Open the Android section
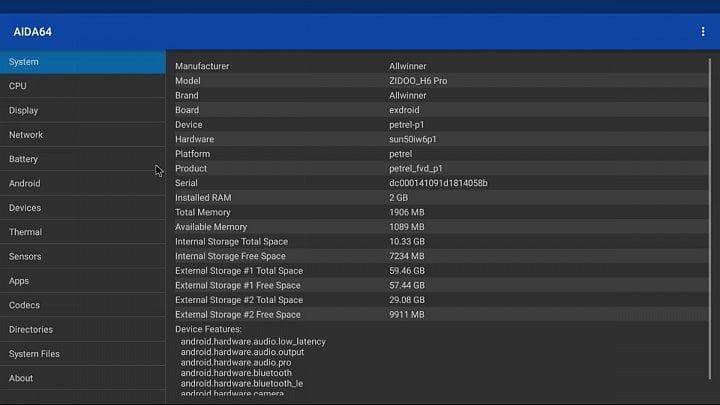This screenshot has width=720, height=405. click(x=82, y=184)
